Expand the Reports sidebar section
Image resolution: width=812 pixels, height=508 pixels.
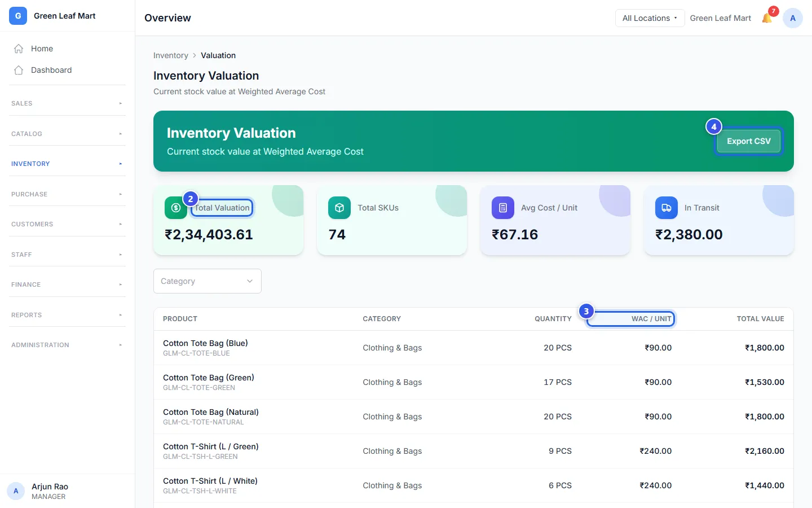67,315
